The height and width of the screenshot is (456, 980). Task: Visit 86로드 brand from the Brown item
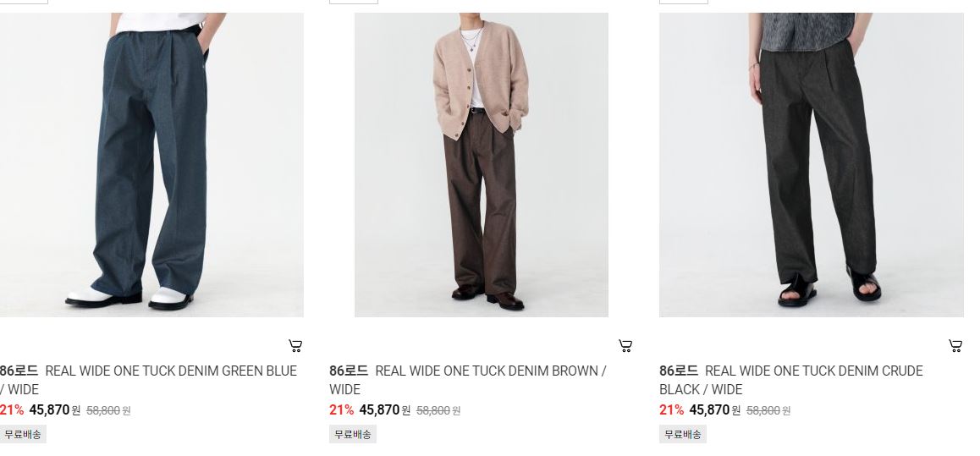pos(349,371)
